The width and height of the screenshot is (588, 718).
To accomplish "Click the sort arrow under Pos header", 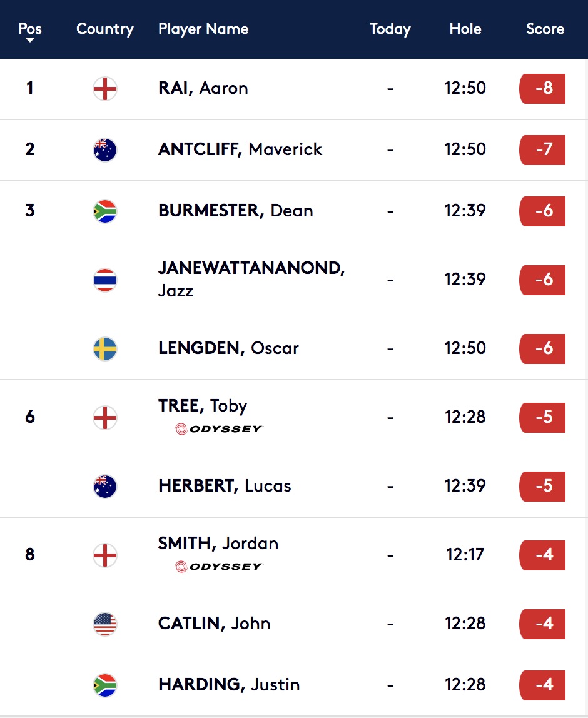I will [x=30, y=40].
